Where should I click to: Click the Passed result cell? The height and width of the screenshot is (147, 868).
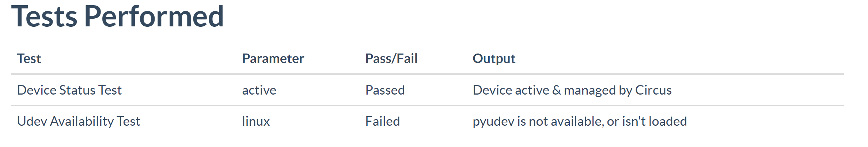pyautogui.click(x=385, y=90)
